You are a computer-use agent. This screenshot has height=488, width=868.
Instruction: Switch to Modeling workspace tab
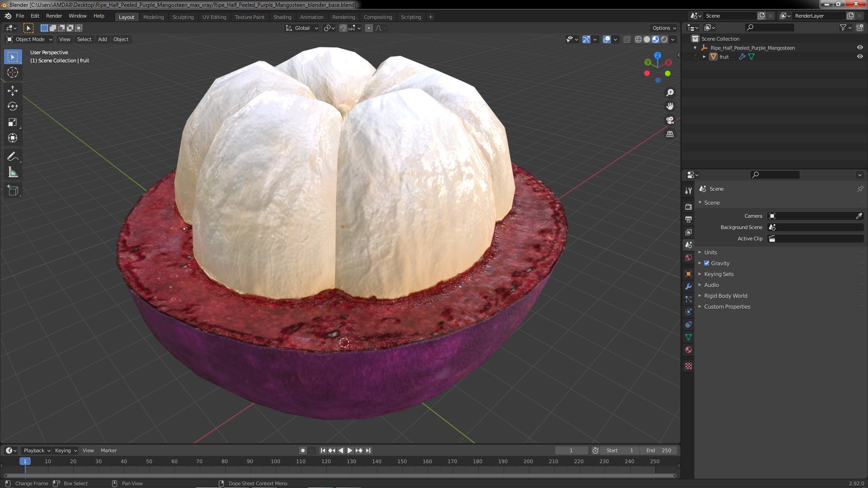(x=153, y=17)
